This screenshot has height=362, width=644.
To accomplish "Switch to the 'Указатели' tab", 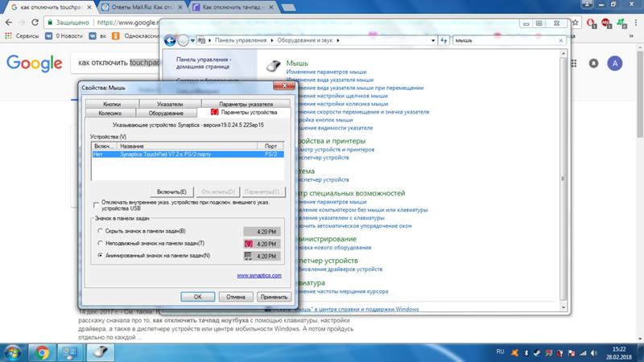I will (x=170, y=105).
